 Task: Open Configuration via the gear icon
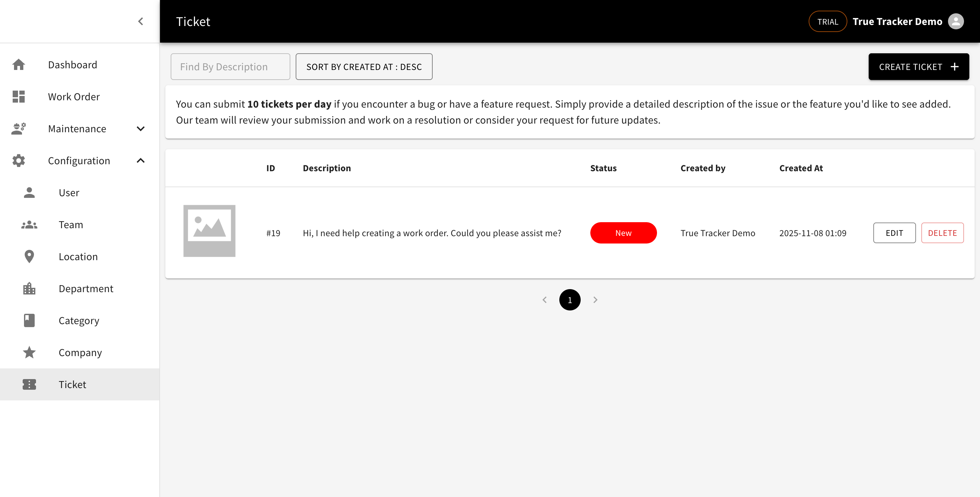coord(19,161)
